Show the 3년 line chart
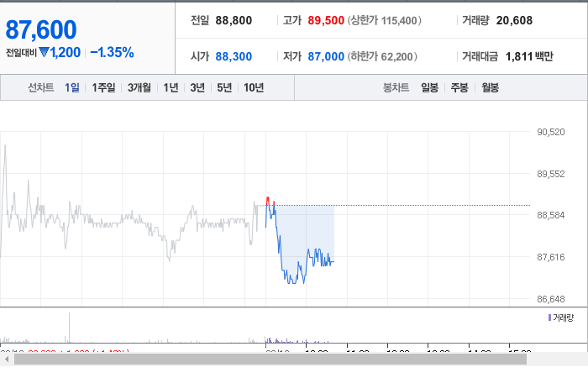This screenshot has width=588, height=378. (x=197, y=87)
